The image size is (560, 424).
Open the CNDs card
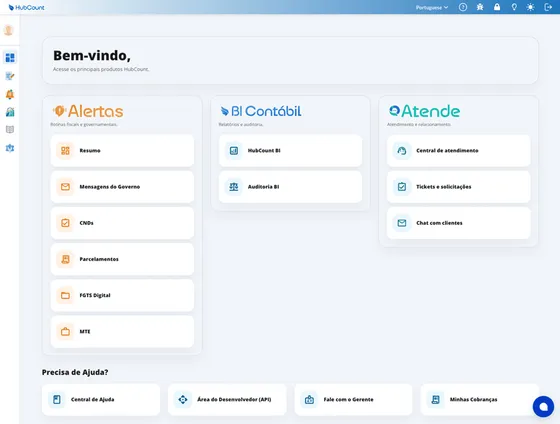point(122,223)
